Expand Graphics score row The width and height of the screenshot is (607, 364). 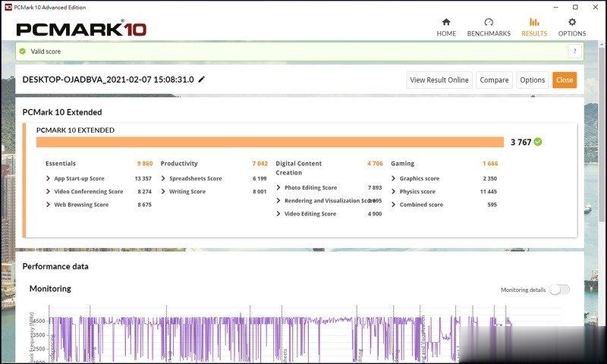[x=393, y=178]
